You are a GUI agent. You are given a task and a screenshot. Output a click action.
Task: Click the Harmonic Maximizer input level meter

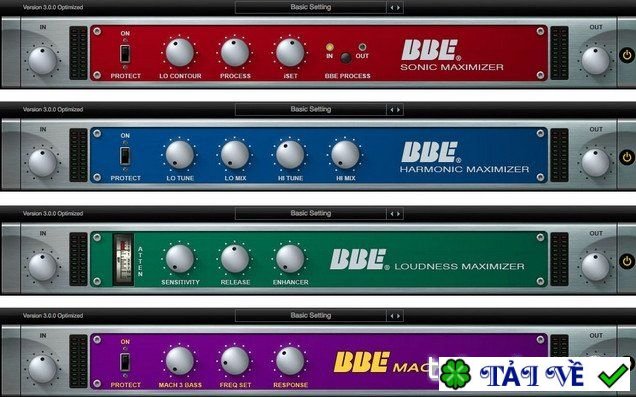tap(78, 155)
